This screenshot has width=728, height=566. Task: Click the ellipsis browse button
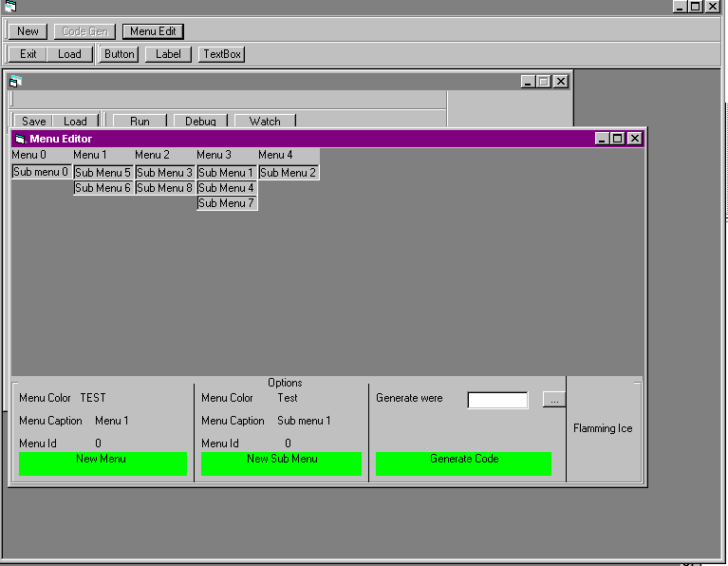tap(553, 400)
